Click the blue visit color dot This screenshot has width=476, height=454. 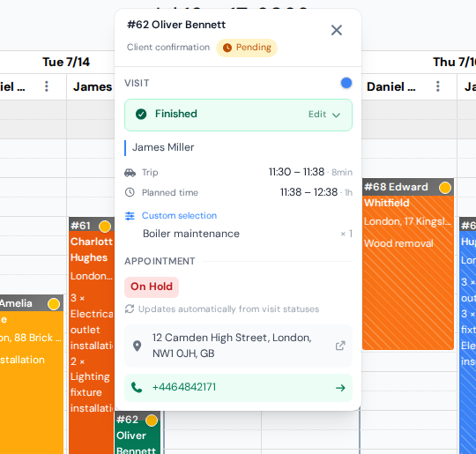[x=346, y=83]
